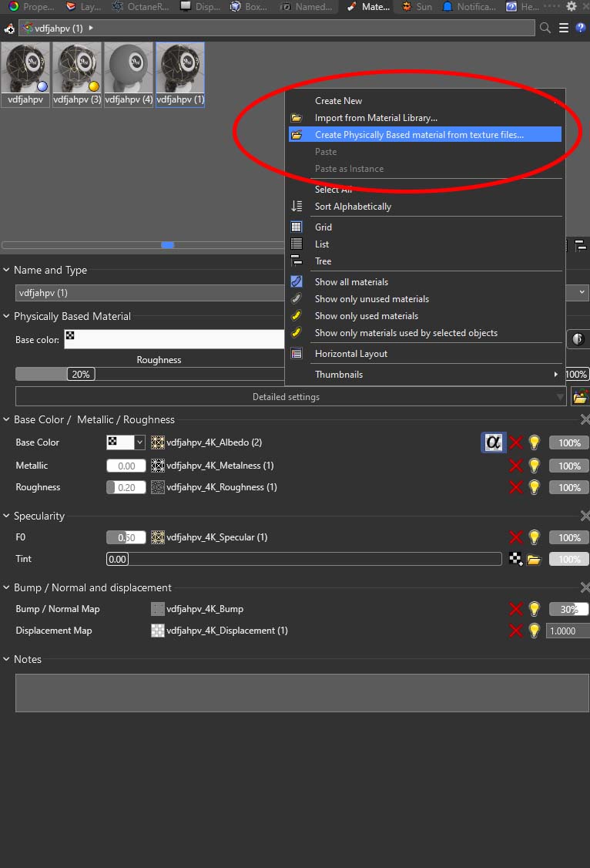Click the Specular texture thumbnail icon
This screenshot has width=590, height=868.
pos(158,537)
